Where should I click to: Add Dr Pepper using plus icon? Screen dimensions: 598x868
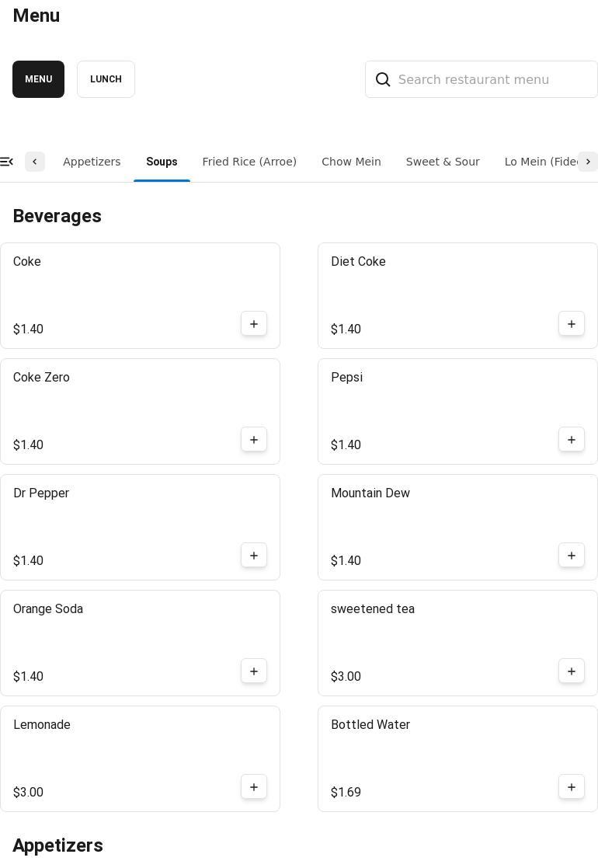tap(254, 556)
